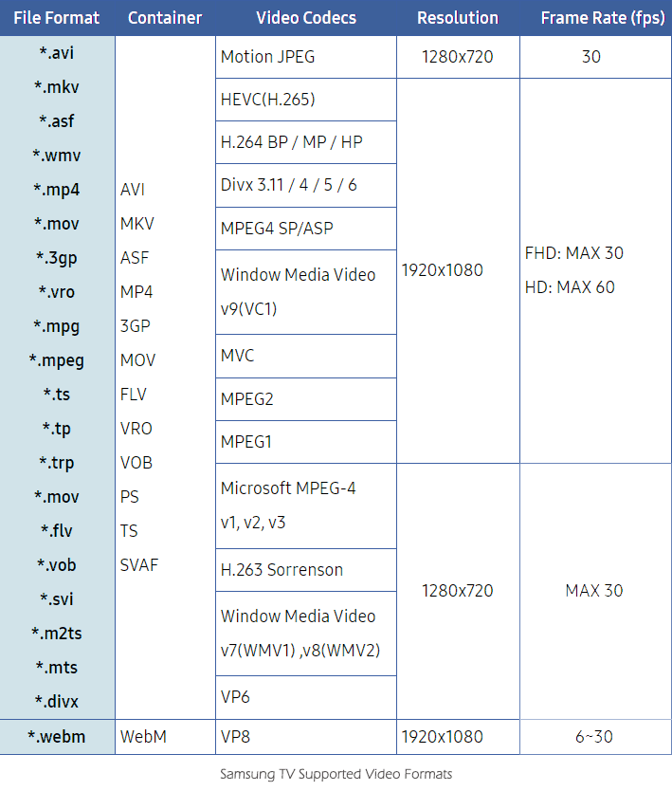Click 'MP4' in the Container column

pos(136,292)
